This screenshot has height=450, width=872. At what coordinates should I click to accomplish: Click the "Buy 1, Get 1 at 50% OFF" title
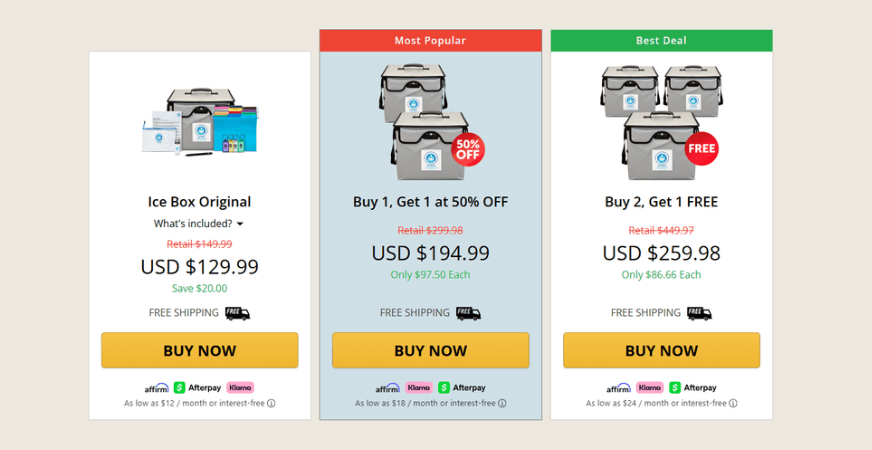tap(430, 202)
